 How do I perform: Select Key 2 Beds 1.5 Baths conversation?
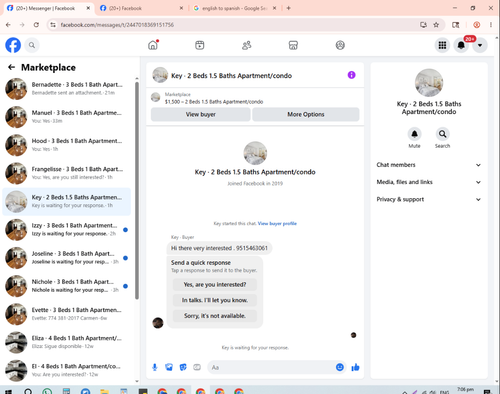click(x=67, y=201)
